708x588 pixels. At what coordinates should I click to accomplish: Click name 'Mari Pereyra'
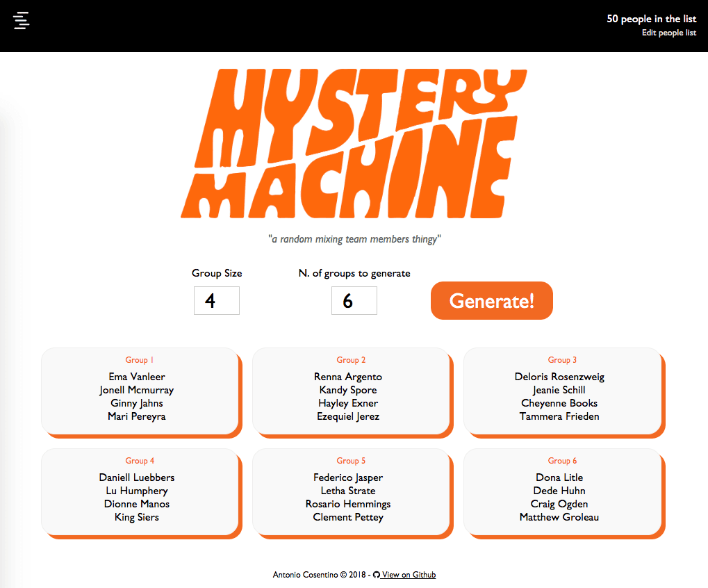point(137,416)
